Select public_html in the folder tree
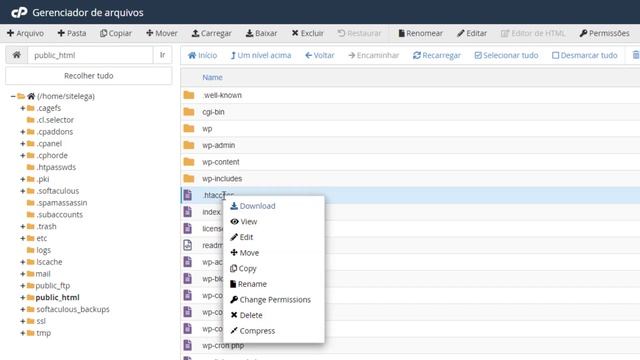Image resolution: width=640 pixels, height=360 pixels. pos(58,298)
